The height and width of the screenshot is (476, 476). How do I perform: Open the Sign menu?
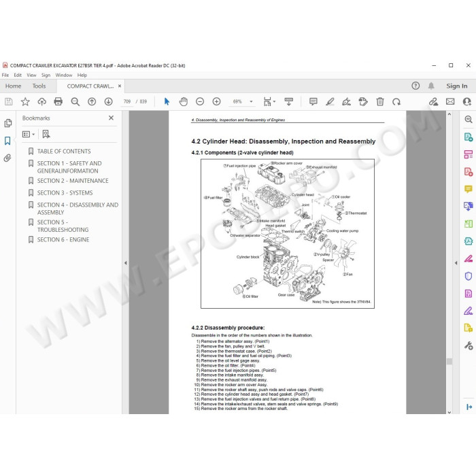[46, 75]
